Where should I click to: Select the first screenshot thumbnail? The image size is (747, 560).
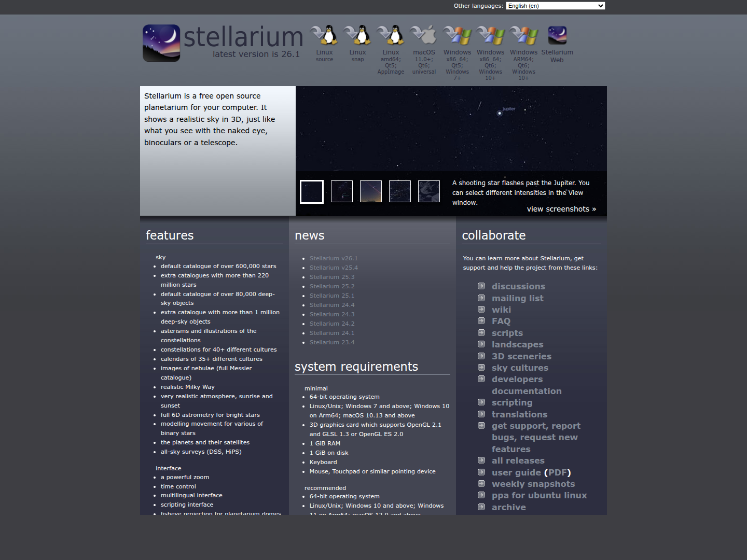click(312, 192)
